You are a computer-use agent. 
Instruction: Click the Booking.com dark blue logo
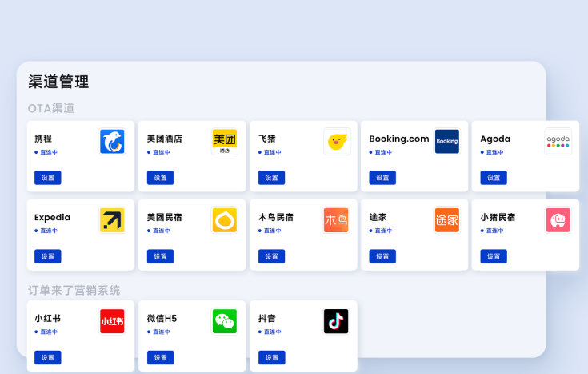(x=446, y=142)
